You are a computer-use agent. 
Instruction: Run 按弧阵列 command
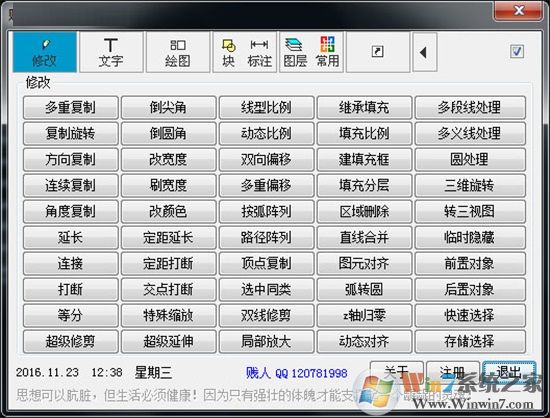266,211
